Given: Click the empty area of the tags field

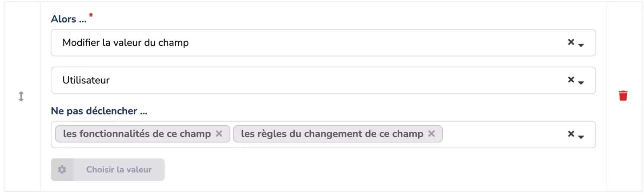Looking at the screenshot, I should point(503,135).
